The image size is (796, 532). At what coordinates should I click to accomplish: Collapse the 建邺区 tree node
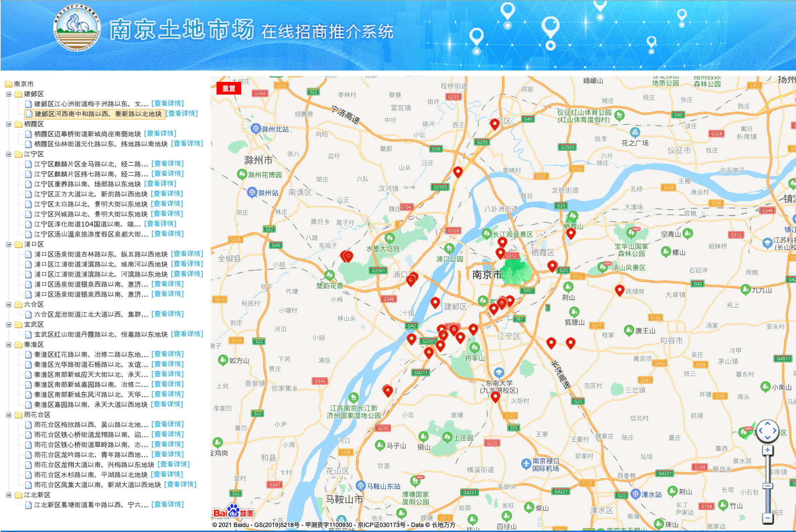[9, 94]
